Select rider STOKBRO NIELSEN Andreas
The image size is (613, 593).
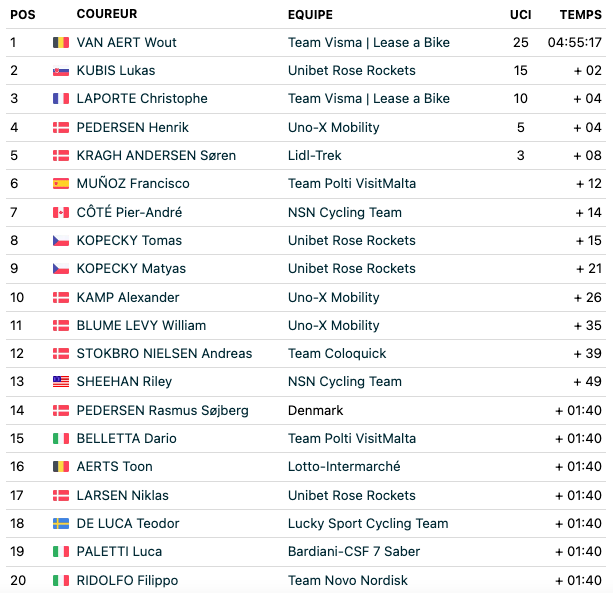pos(164,353)
